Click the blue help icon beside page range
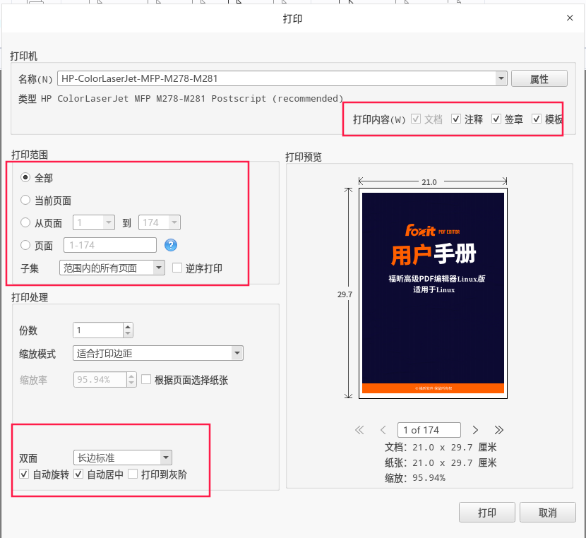 [x=171, y=245]
